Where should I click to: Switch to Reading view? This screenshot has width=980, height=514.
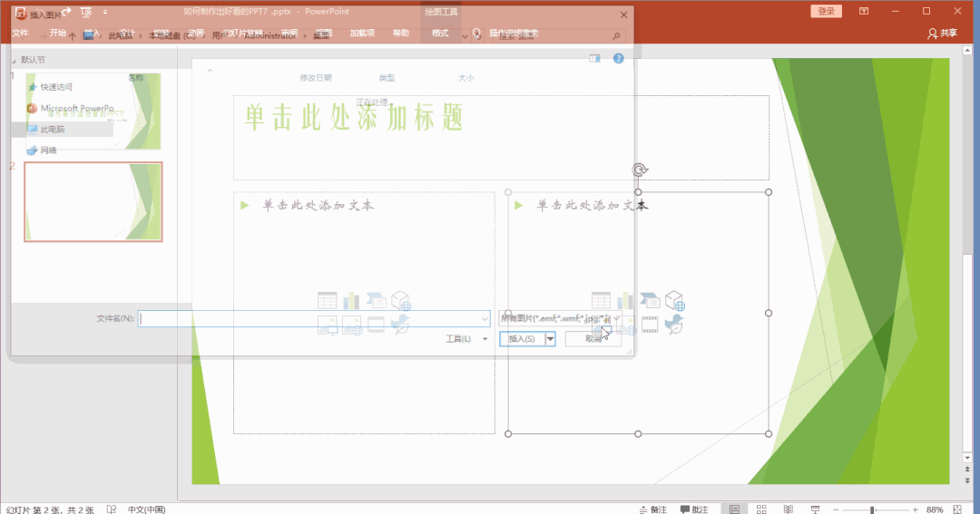(789, 509)
